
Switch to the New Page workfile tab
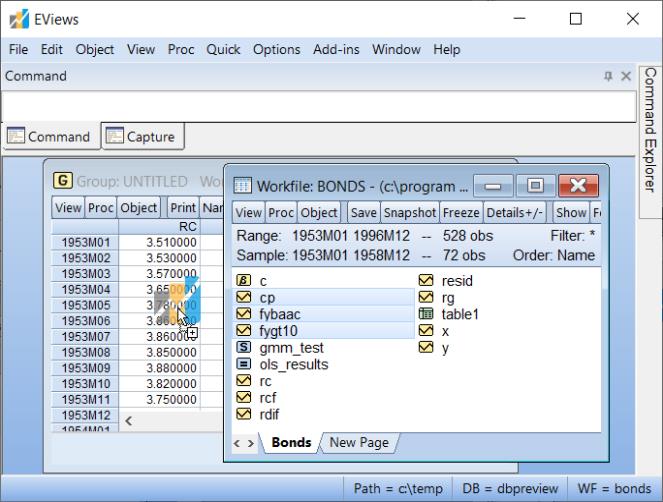[x=358, y=442]
